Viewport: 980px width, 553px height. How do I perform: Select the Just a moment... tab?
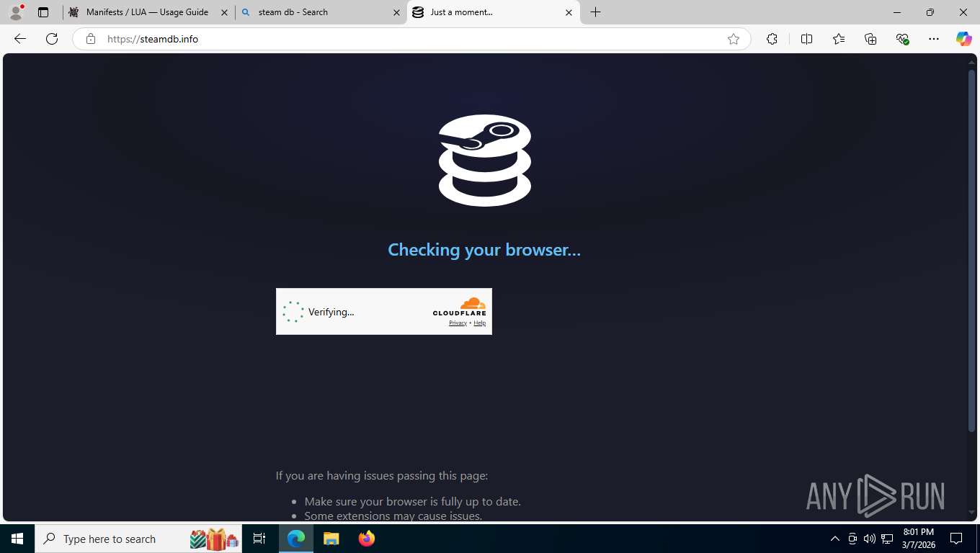[494, 12]
